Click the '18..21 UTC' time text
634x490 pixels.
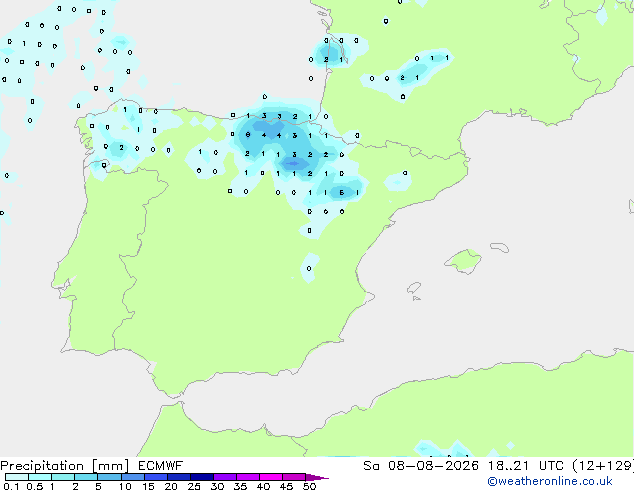tap(525, 466)
